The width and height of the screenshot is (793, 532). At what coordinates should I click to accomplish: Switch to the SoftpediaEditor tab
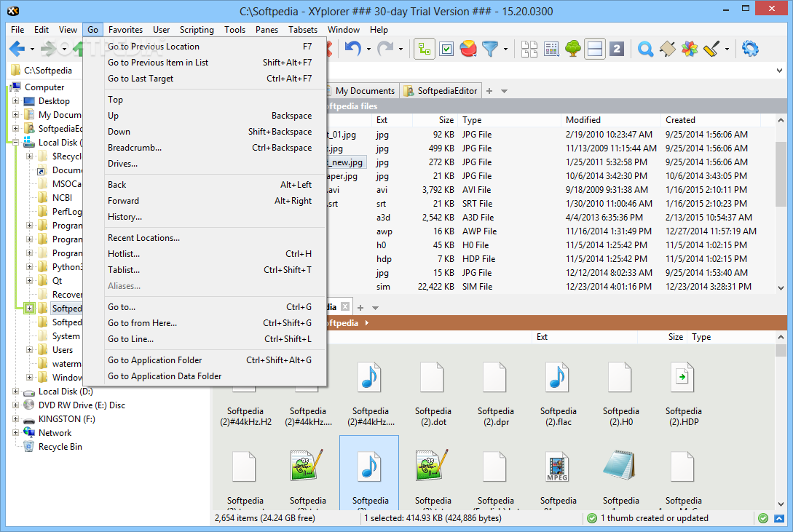click(441, 91)
